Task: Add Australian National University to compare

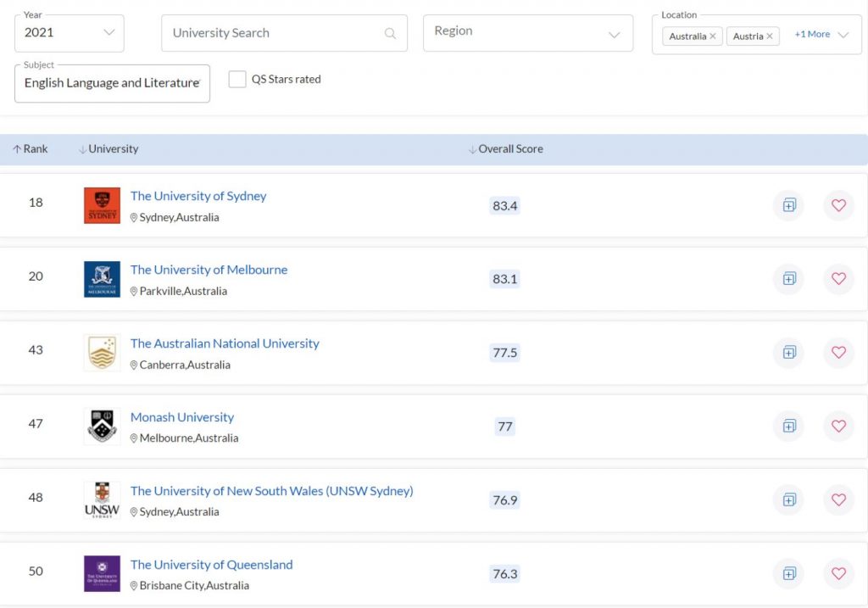Action: coord(789,352)
